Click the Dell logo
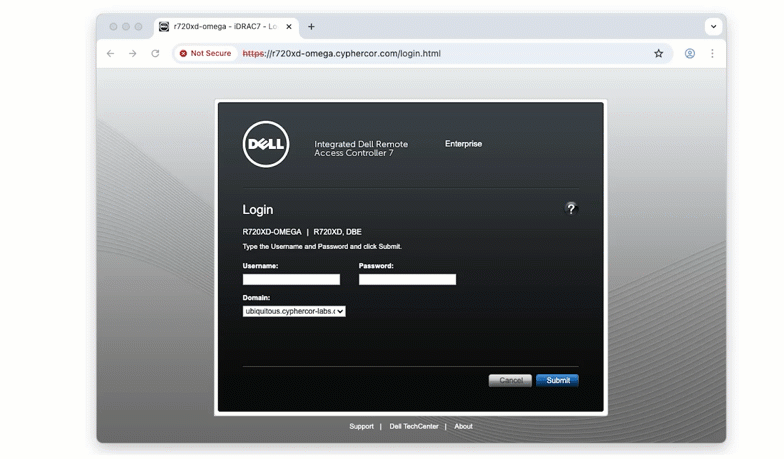Image resolution: width=784 pixels, height=459 pixels. 266,145
